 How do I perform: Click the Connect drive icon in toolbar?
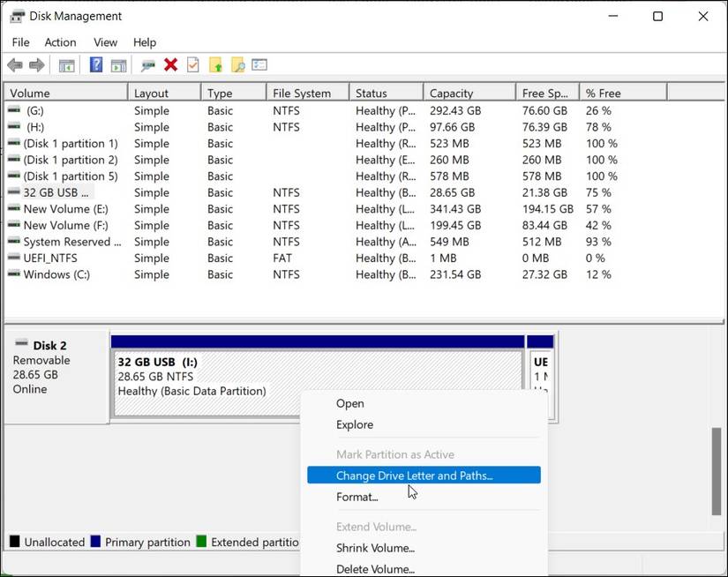[x=147, y=65]
